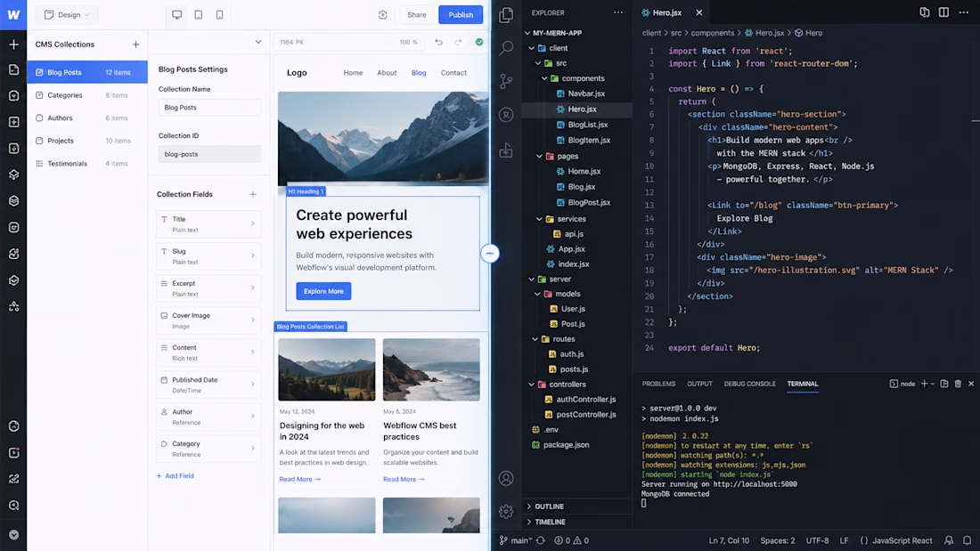Click the collapse handle between panes
Screen dimensions: 980x551
point(490,253)
